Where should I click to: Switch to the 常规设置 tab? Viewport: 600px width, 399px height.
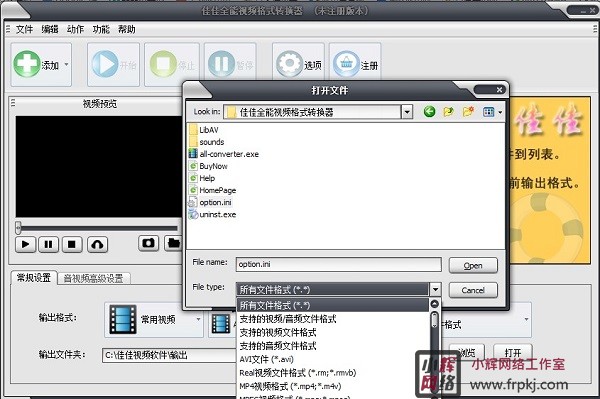pos(34,278)
